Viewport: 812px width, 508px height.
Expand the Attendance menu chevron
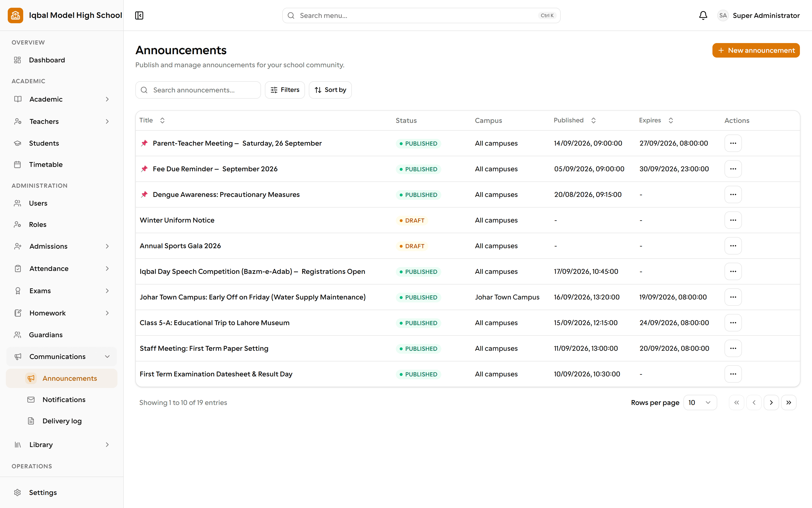[x=107, y=269]
